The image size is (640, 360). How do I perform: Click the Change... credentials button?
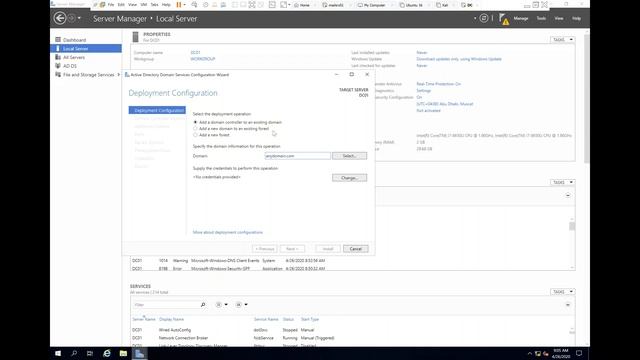coord(349,178)
